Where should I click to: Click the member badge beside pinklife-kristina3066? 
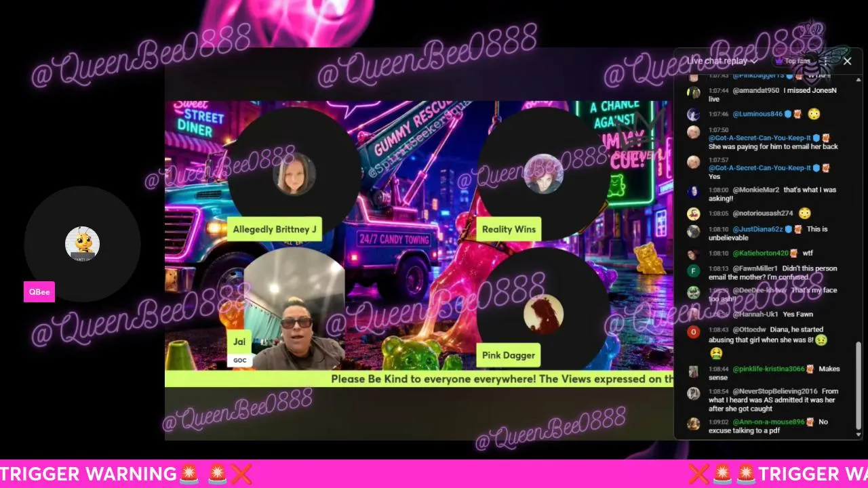click(810, 369)
